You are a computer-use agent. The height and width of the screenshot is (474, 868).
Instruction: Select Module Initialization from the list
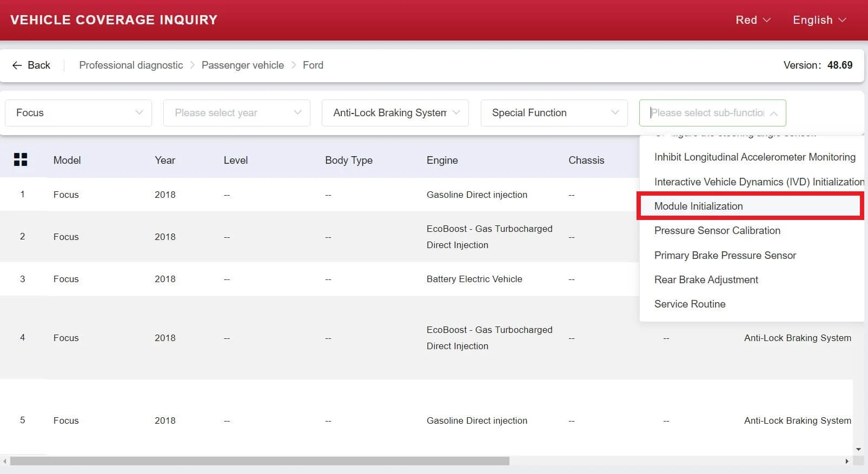[x=698, y=206]
